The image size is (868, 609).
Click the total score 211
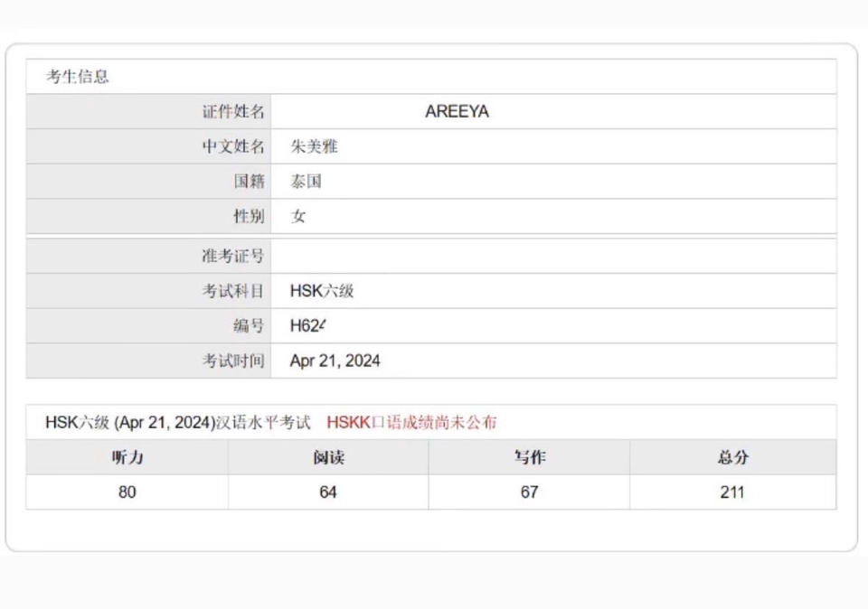(732, 492)
